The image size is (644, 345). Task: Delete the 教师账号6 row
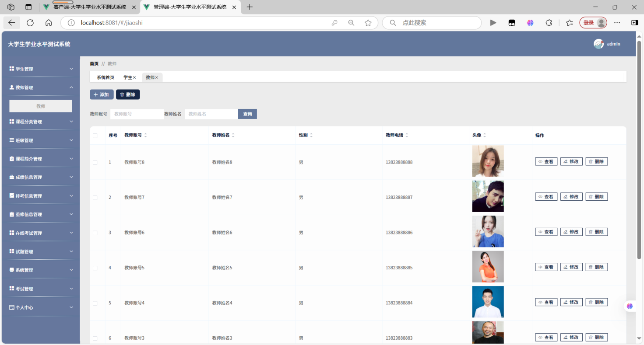click(597, 232)
